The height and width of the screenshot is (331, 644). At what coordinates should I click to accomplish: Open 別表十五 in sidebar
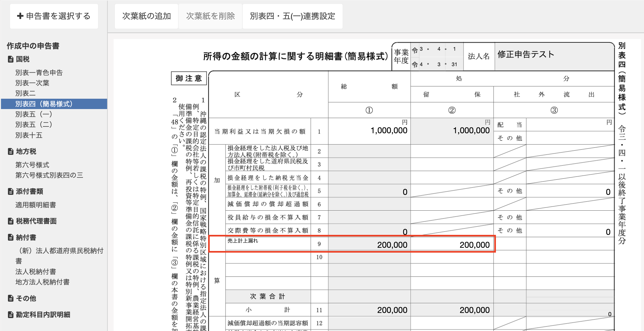[x=29, y=135]
